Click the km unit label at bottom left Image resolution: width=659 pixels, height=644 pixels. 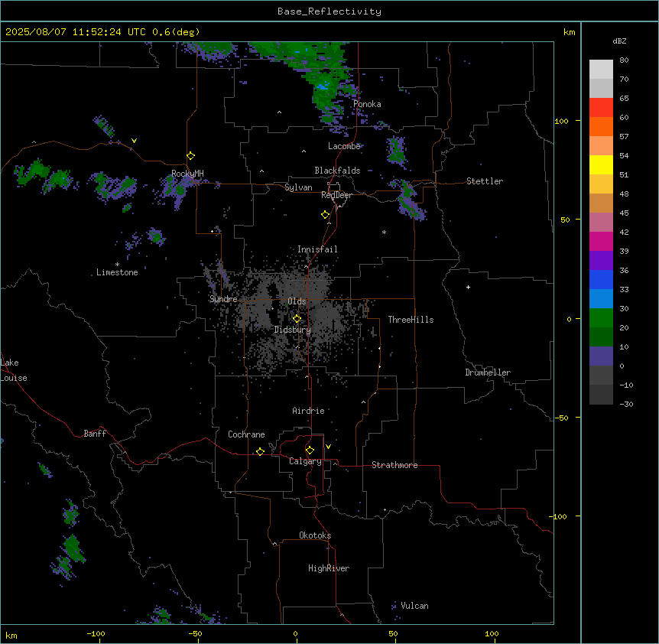pyautogui.click(x=11, y=636)
